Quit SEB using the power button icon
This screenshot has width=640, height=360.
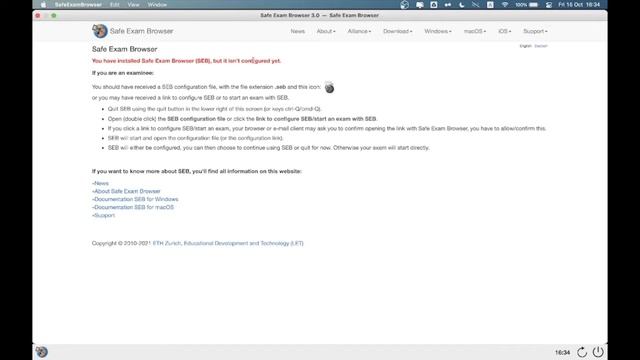tap(598, 352)
